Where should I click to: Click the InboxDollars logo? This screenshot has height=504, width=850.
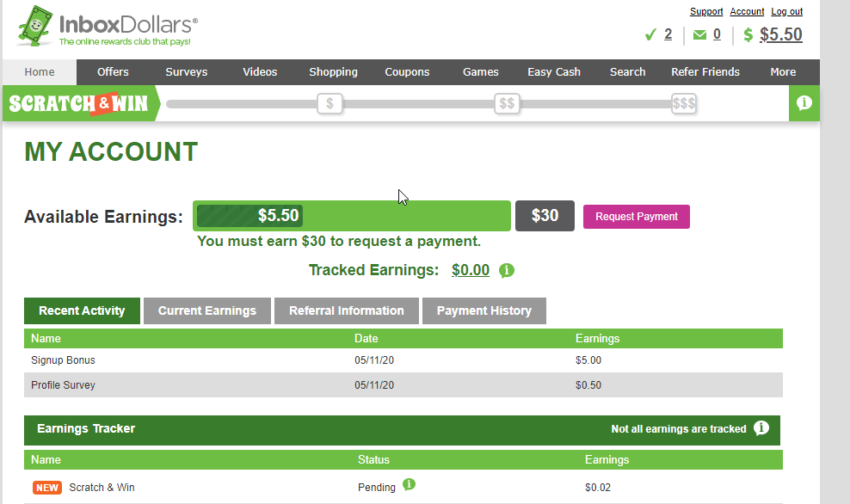(108, 26)
